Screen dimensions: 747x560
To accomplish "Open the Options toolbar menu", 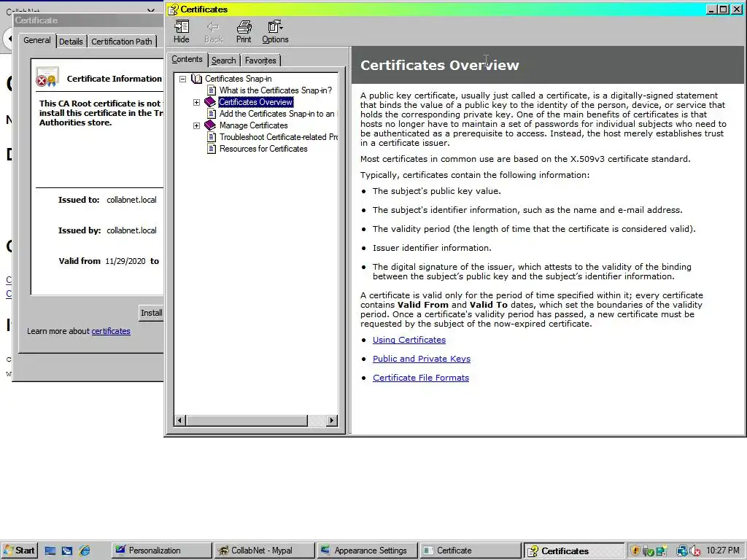I will 275,32.
